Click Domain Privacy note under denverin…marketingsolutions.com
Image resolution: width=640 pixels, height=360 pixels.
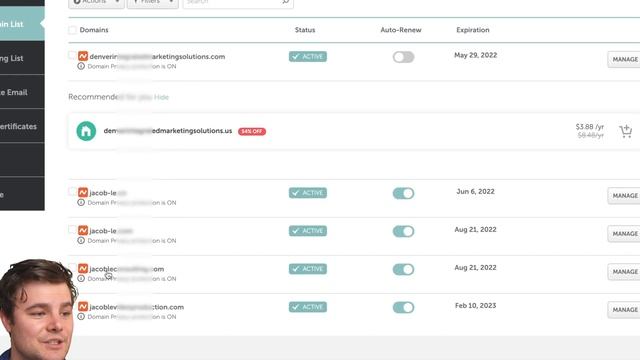[x=132, y=66]
